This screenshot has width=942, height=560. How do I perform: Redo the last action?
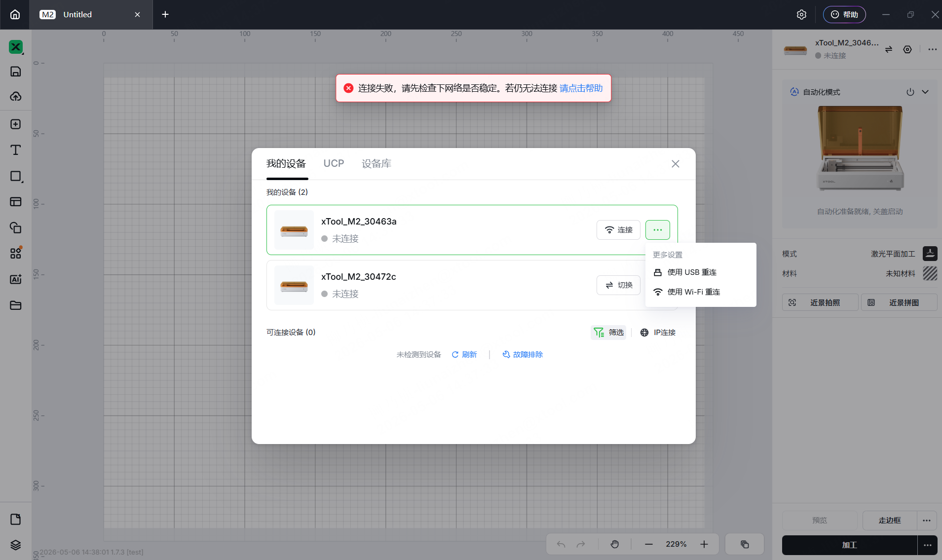point(581,544)
